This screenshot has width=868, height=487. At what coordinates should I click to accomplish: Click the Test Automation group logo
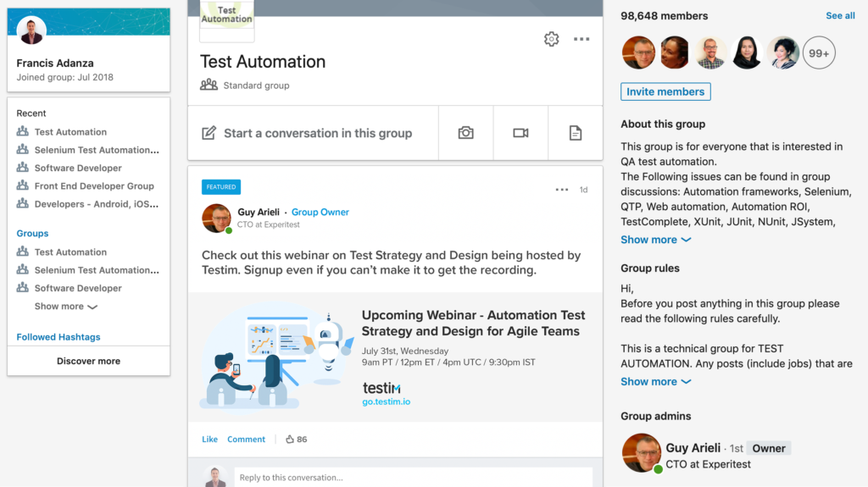pos(226,20)
